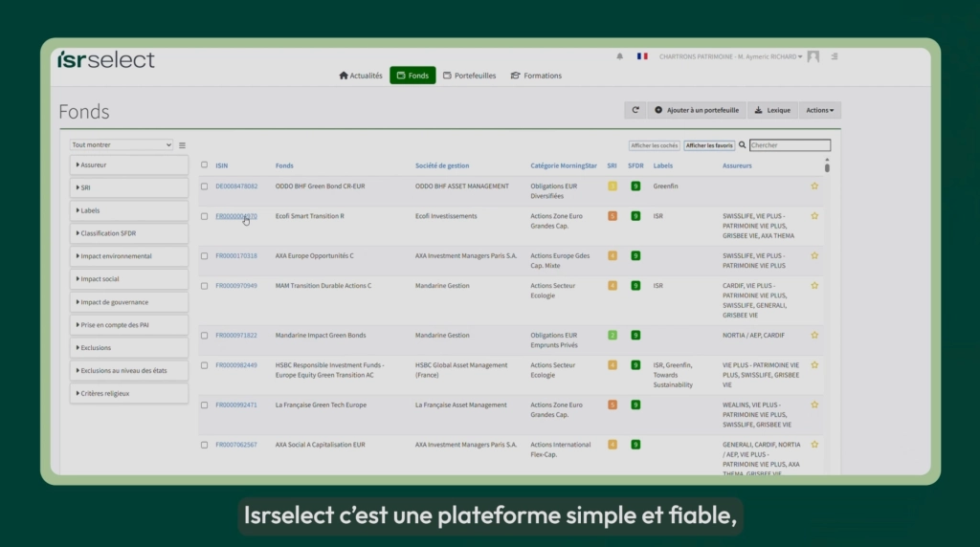Click the refresh icon button
This screenshot has width=980, height=547.
point(635,110)
